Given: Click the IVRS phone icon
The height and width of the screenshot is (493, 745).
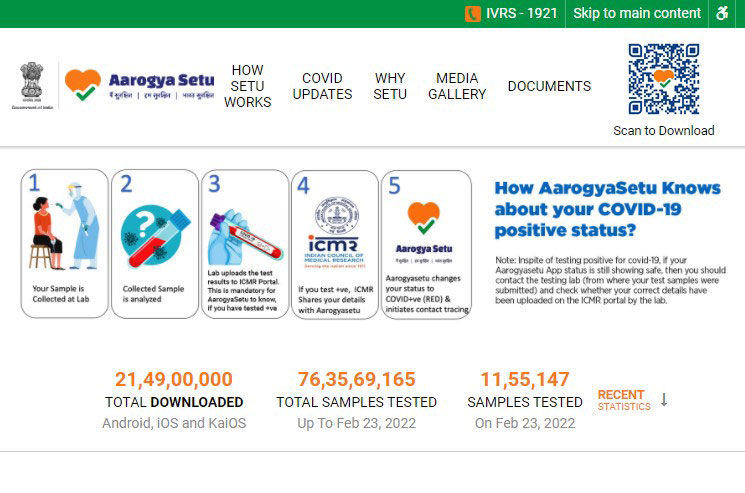Looking at the screenshot, I should point(473,13).
